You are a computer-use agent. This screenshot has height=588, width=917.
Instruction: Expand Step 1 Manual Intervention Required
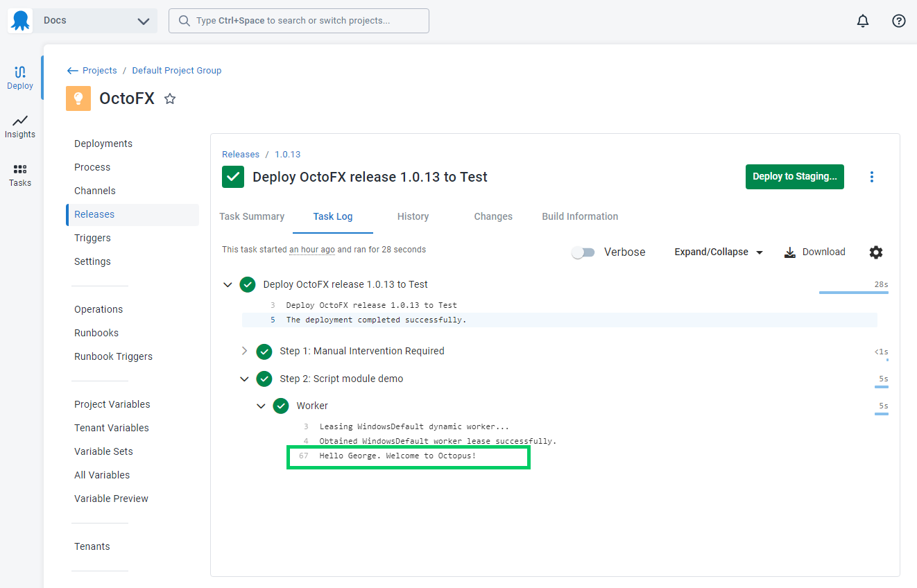coord(244,351)
